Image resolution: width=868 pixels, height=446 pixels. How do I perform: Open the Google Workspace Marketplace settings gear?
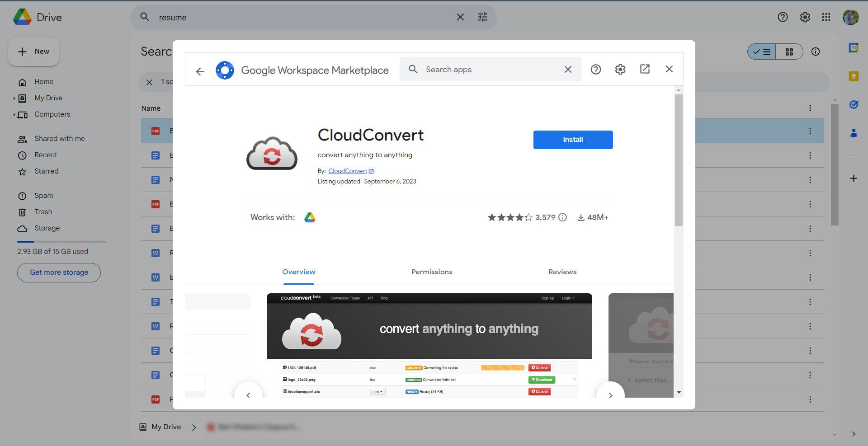[620, 69]
